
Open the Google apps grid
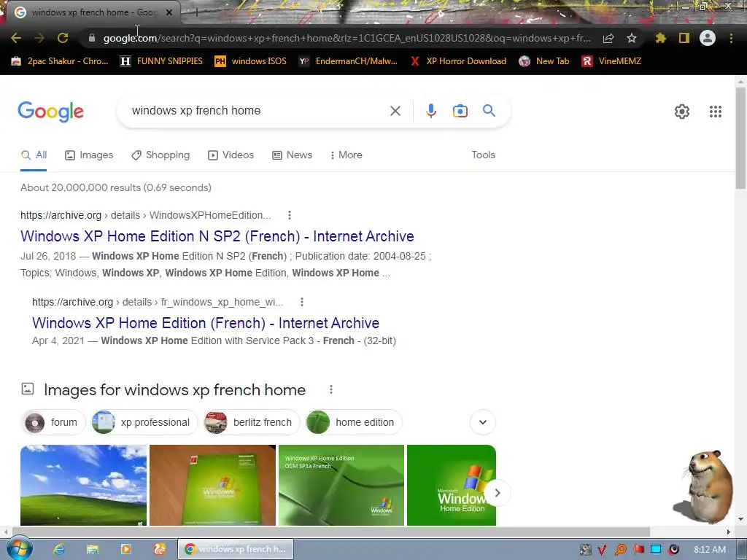point(716,112)
